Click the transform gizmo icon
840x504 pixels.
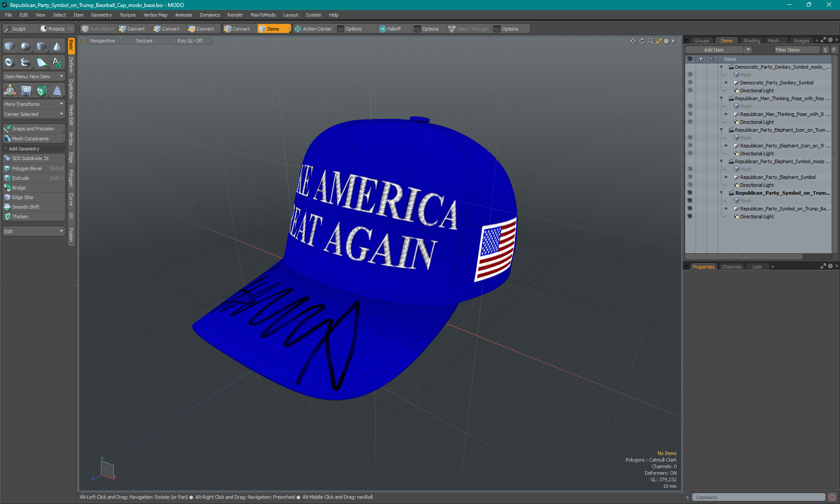[10, 91]
